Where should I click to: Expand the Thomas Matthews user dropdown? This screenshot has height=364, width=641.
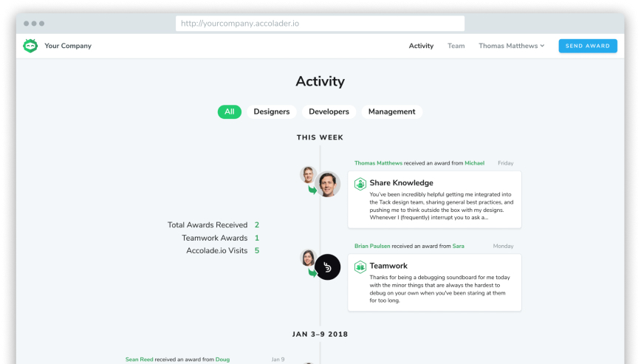512,46
